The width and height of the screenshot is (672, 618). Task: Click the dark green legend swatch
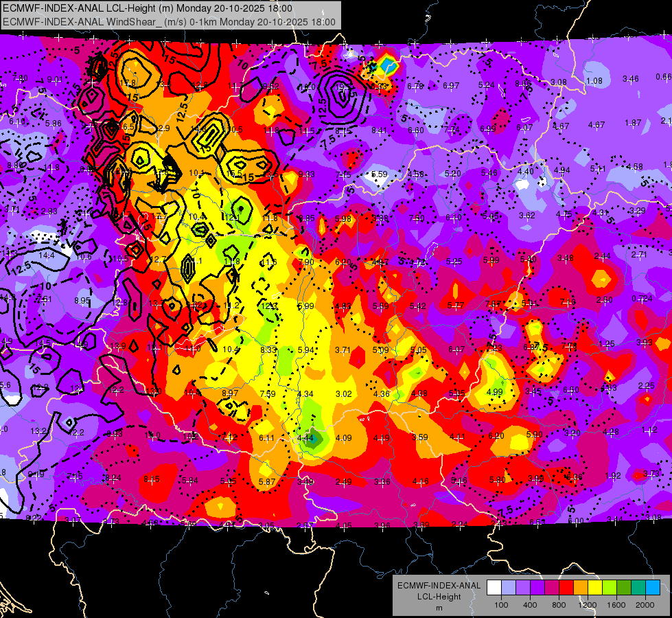click(x=624, y=588)
